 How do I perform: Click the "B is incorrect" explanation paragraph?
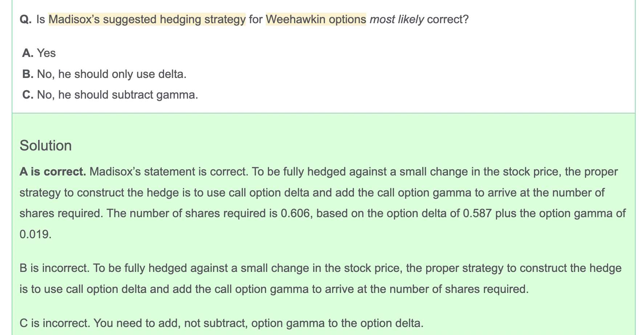pyautogui.click(x=321, y=279)
